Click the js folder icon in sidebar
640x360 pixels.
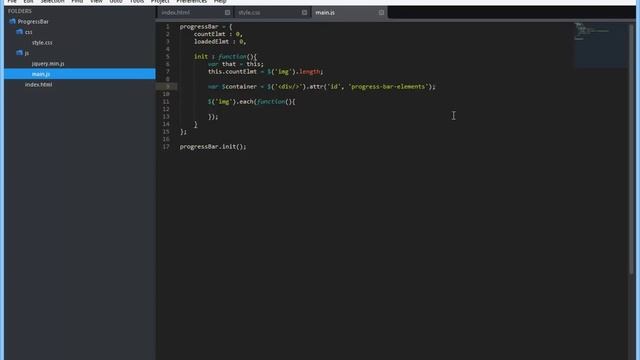[19, 53]
